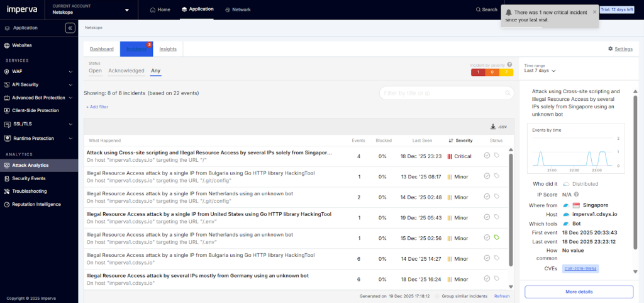644x303 pixels.
Task: Open the help icon next to Incident by severity
Action: pos(509,64)
